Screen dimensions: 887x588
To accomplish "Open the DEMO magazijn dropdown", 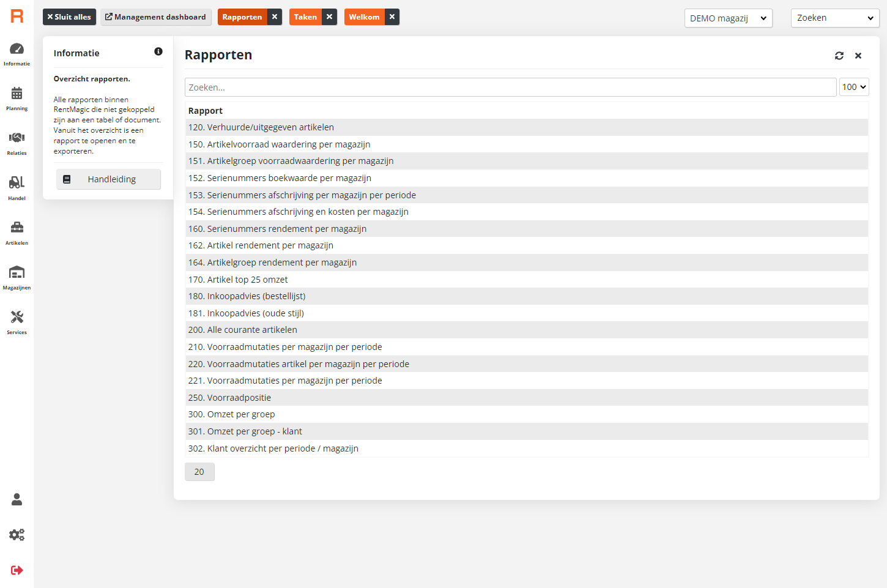I will click(729, 18).
